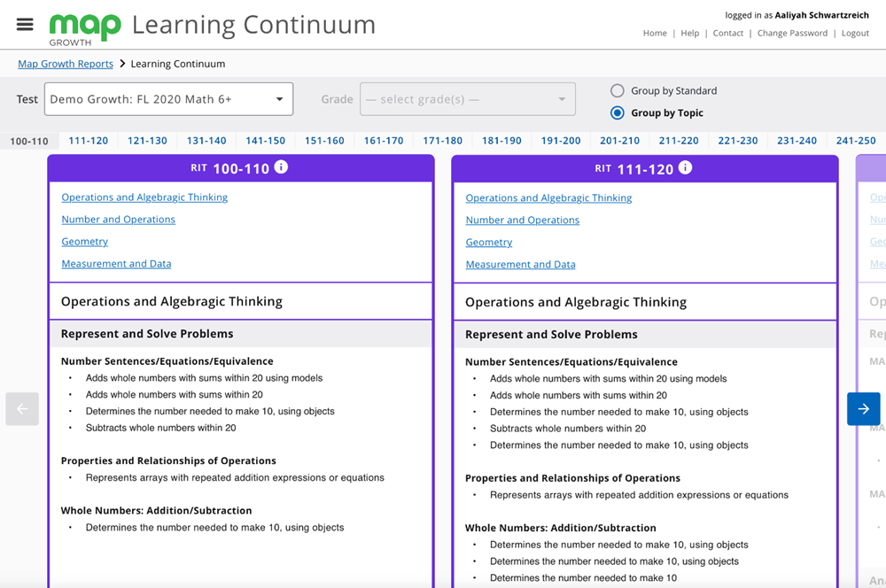Click Properties and Relationships of Operations in 111-120
Image resolution: width=886 pixels, height=588 pixels.
coord(572,478)
